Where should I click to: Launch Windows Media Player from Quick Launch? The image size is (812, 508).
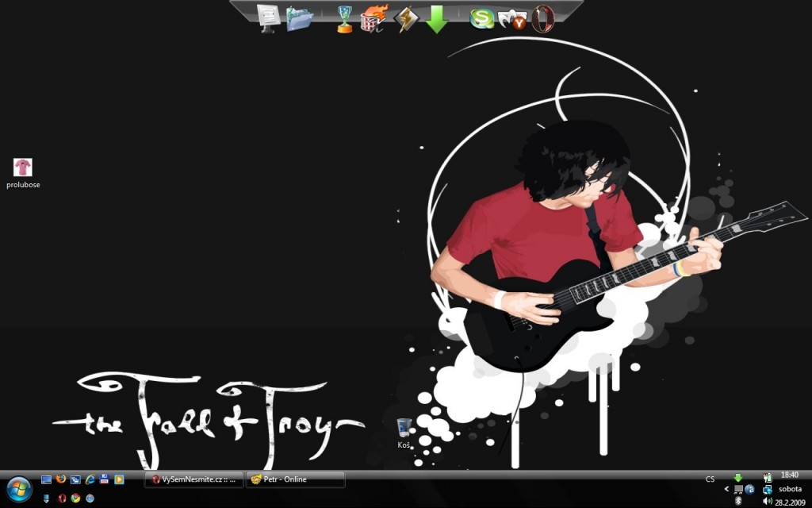point(119,479)
